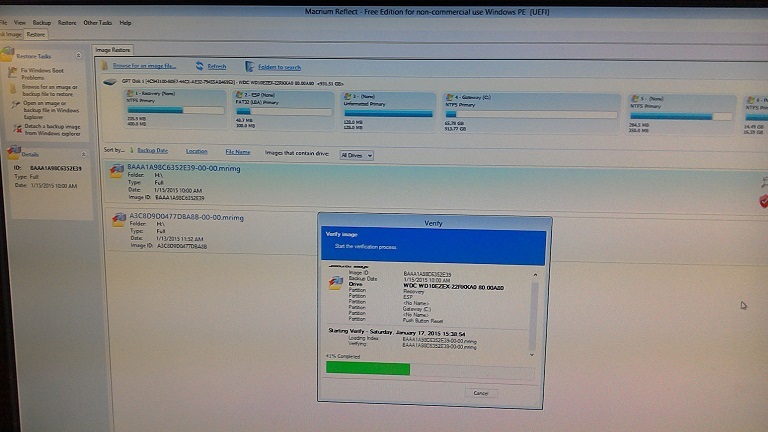This screenshot has width=768, height=432.
Task: Click the GPT Disk 1 drive icon
Action: (110, 82)
